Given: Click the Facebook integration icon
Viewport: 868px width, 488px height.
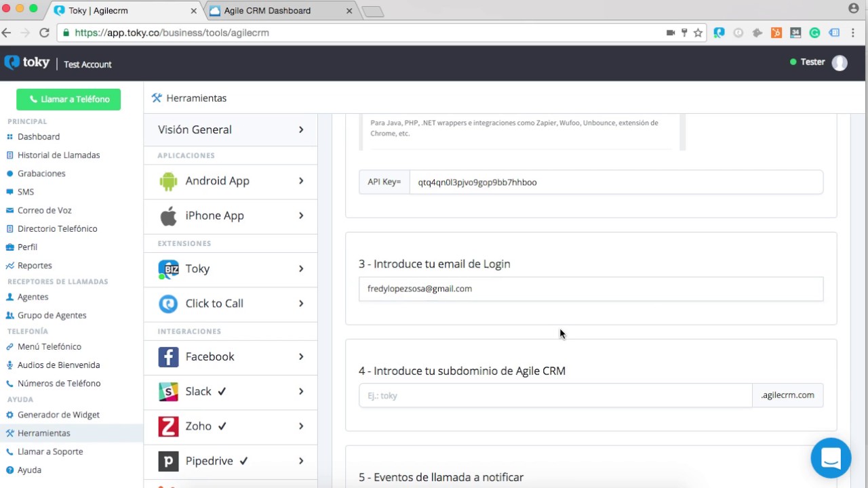Looking at the screenshot, I should pyautogui.click(x=168, y=357).
